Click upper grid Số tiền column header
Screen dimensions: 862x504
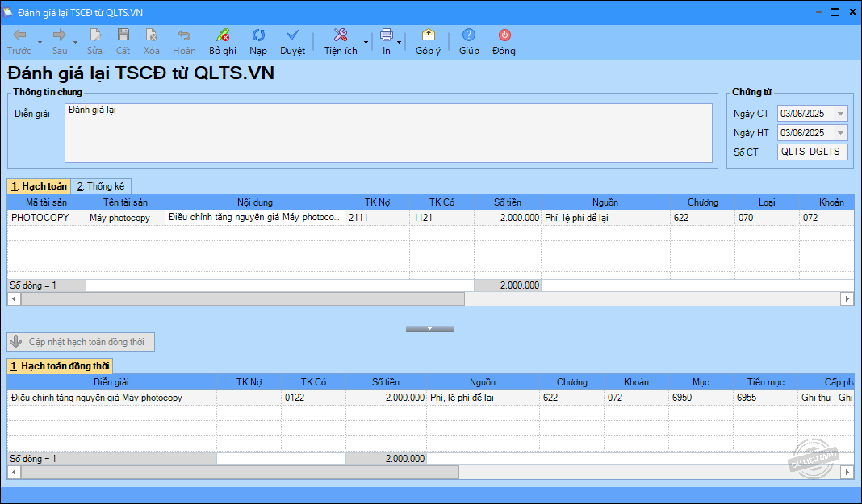pos(508,202)
